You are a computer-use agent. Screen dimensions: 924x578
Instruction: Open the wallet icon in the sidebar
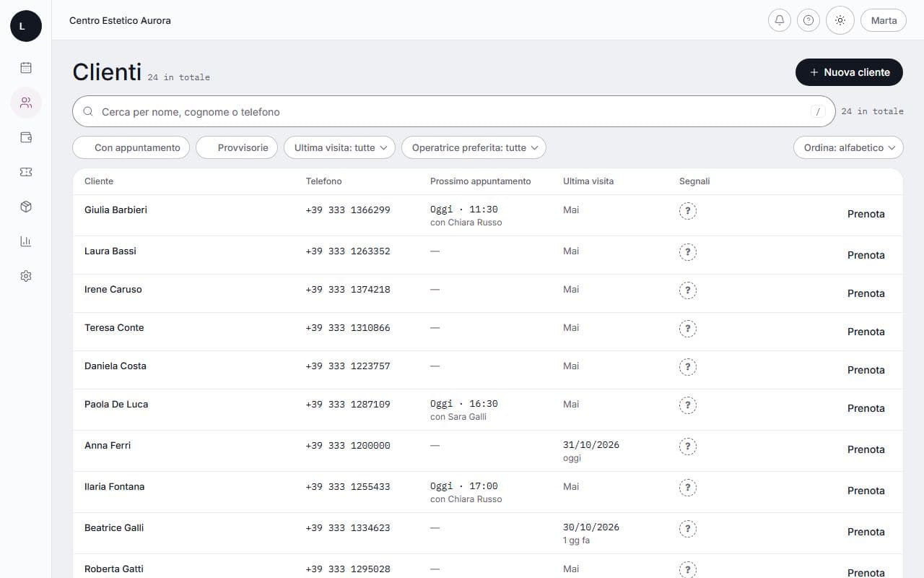26,137
